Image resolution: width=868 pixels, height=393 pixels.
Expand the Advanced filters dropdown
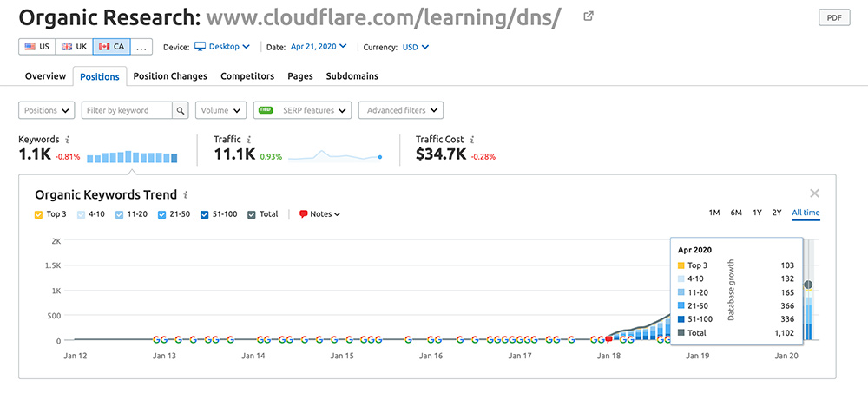click(x=401, y=110)
